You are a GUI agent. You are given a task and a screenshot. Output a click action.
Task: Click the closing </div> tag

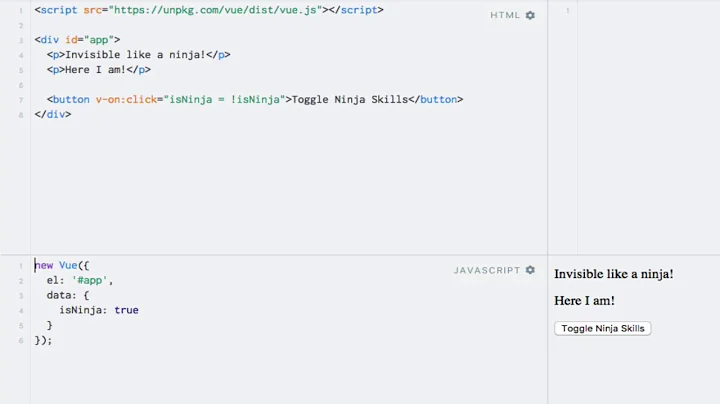pos(53,114)
